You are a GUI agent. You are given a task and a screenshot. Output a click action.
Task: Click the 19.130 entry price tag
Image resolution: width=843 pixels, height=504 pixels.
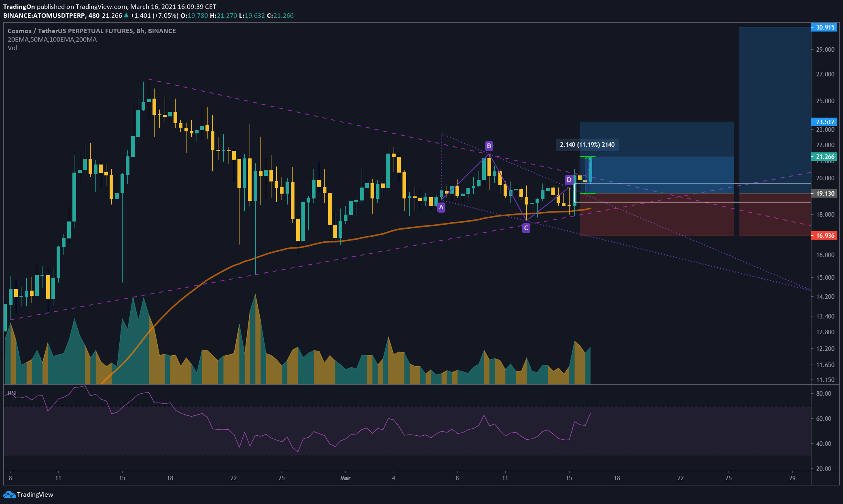point(824,194)
